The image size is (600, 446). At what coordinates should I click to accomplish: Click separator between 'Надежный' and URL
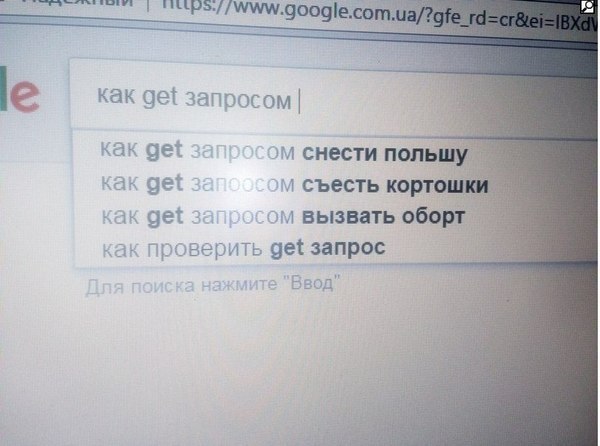148,5
